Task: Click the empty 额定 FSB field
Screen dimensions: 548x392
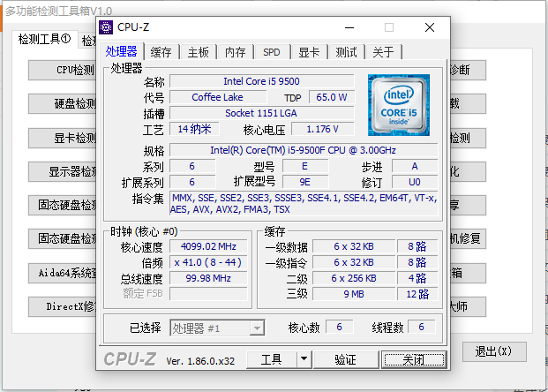Action: pyautogui.click(x=208, y=294)
